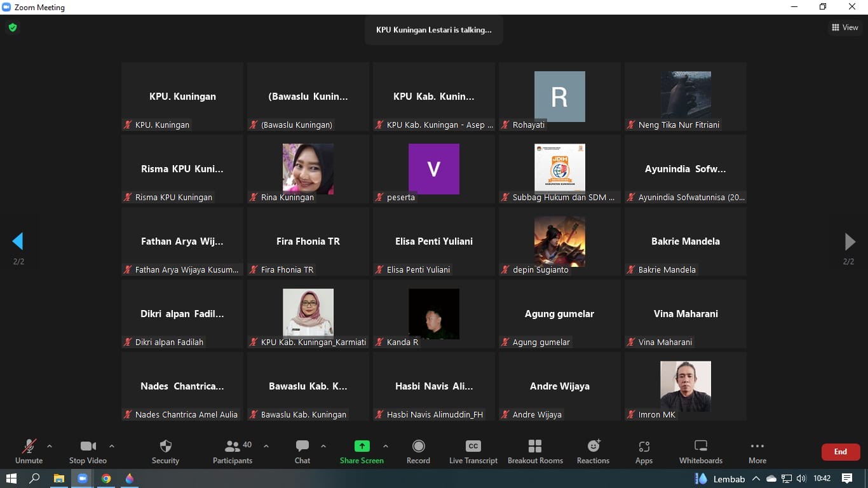Expand audio options arrow beside Unmute
Viewport: 868px width, 488px height.
(x=50, y=446)
